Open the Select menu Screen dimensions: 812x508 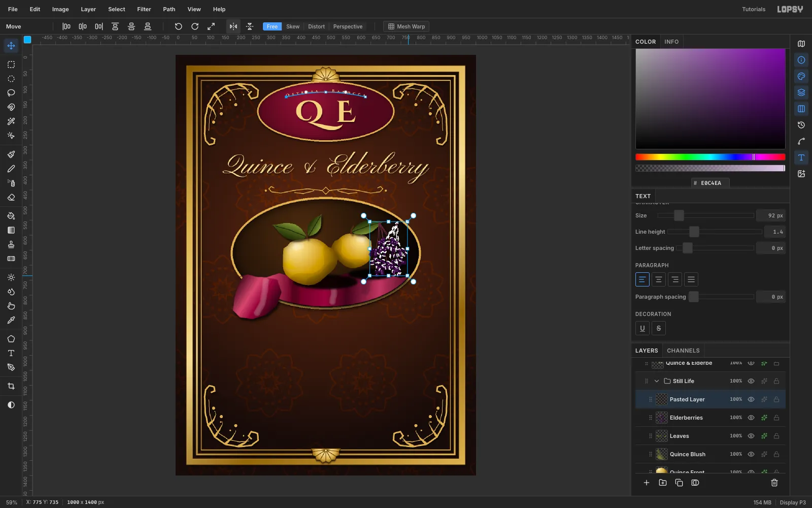point(117,9)
